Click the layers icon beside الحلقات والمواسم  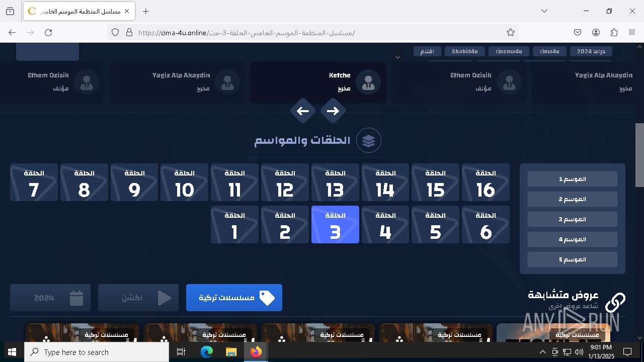coord(369,140)
